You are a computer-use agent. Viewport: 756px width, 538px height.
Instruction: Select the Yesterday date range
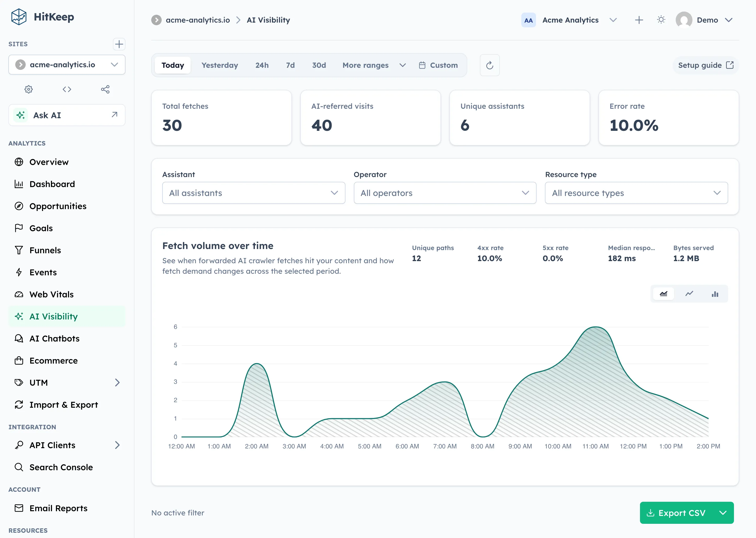pos(220,65)
